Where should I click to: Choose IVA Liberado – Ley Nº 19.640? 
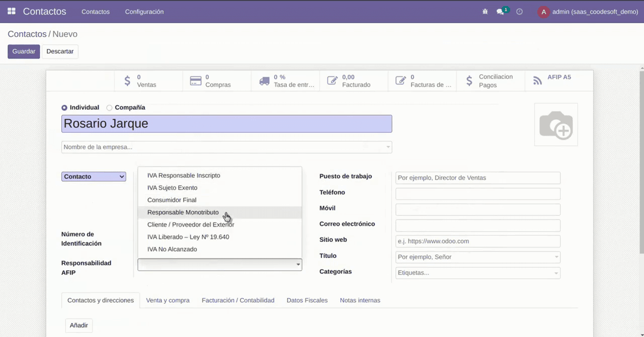pos(220,237)
